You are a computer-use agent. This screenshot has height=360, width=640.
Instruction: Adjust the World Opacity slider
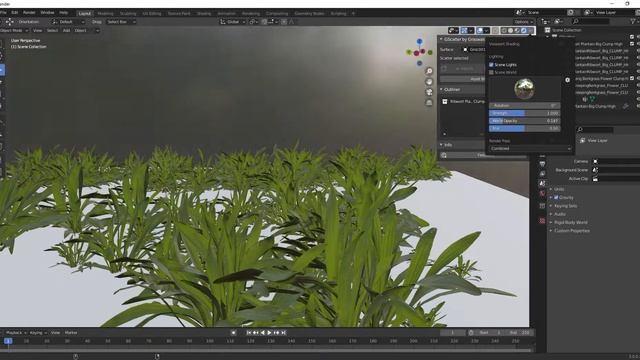tap(524, 121)
